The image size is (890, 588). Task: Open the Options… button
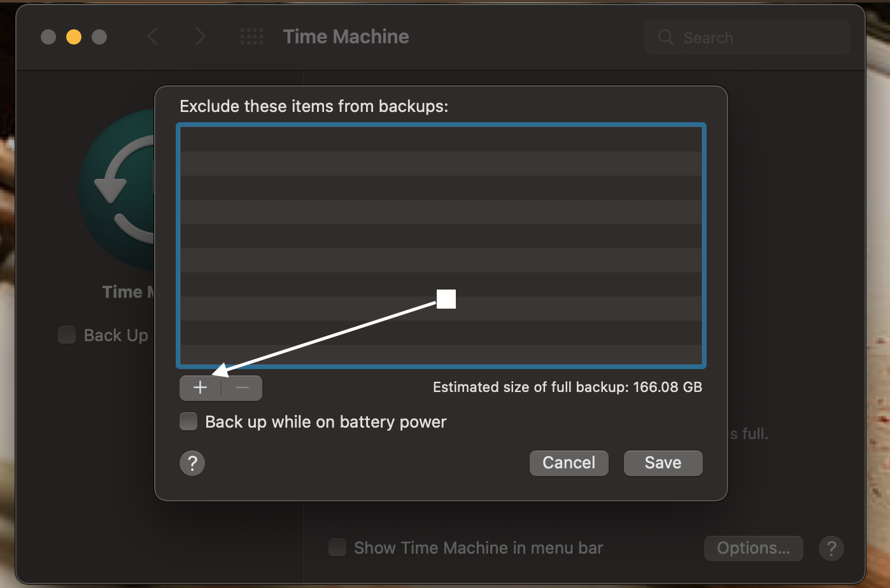pyautogui.click(x=753, y=548)
